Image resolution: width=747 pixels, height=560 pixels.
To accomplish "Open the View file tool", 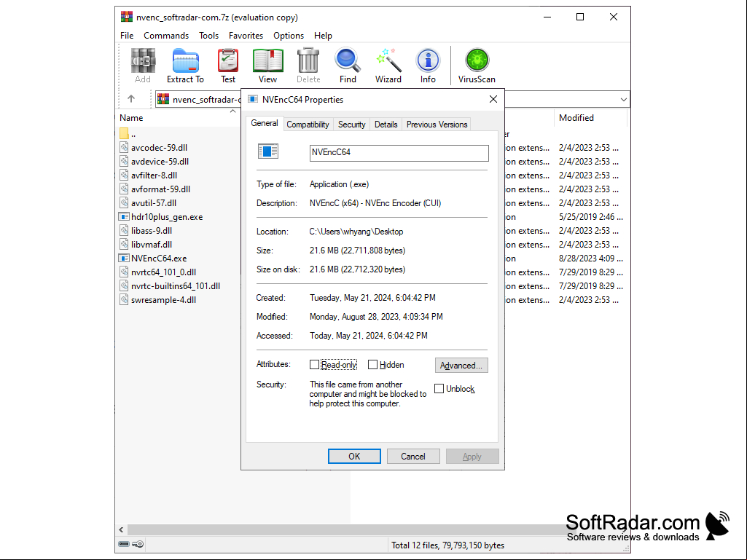I will [x=267, y=66].
